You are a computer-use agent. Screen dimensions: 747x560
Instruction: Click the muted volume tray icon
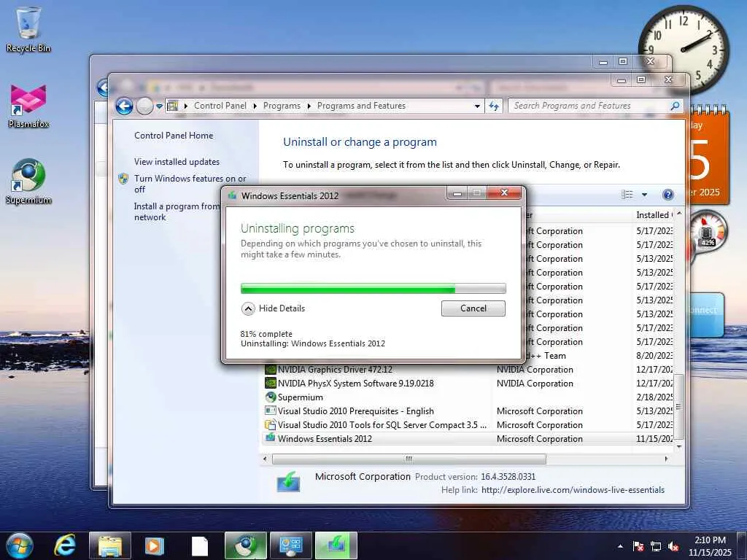point(673,546)
